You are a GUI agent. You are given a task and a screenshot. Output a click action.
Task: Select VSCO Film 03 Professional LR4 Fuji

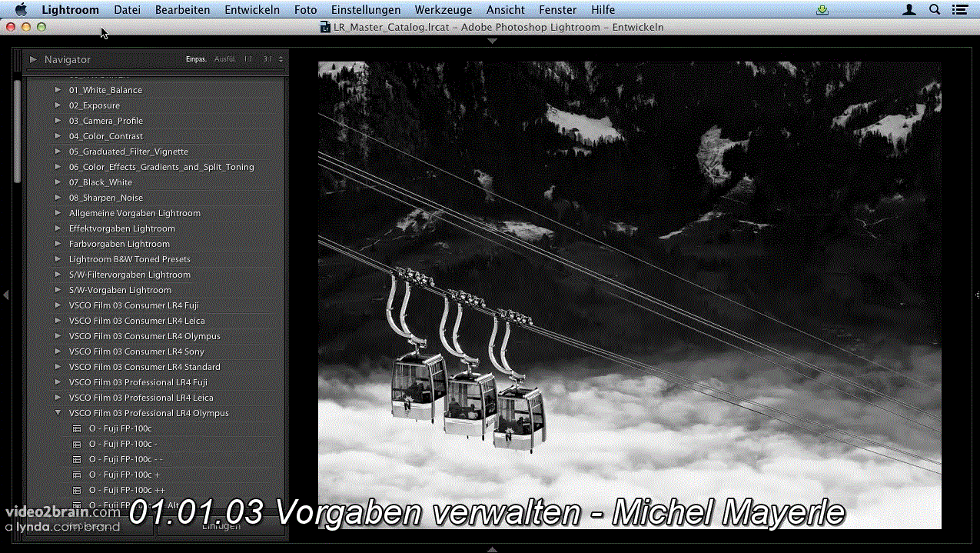[138, 382]
